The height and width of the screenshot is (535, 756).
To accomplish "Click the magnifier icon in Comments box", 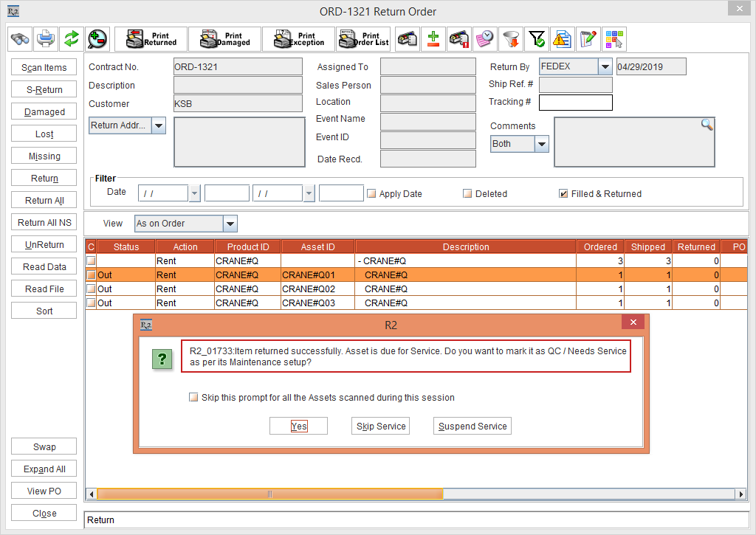I will coord(707,125).
